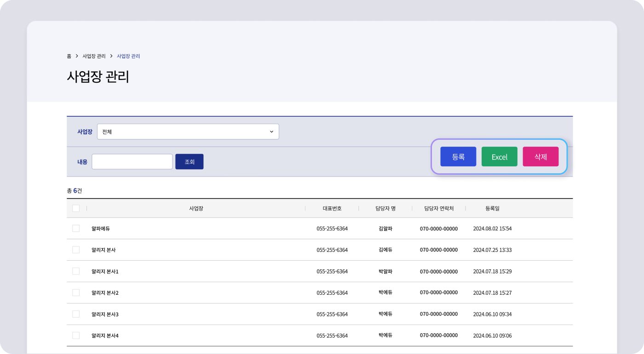Check the checkbox for 알파에듀 row
Image resolution: width=644 pixels, height=354 pixels.
click(76, 228)
